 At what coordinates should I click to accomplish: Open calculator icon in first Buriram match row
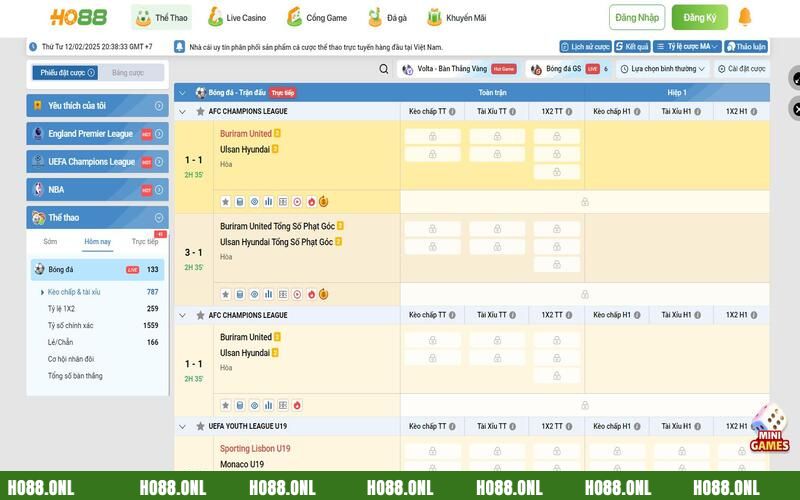pyautogui.click(x=240, y=202)
